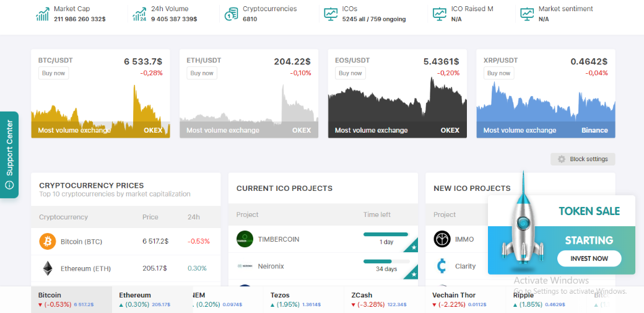This screenshot has height=313, width=644.
Task: Open Block settings
Action: tap(583, 159)
